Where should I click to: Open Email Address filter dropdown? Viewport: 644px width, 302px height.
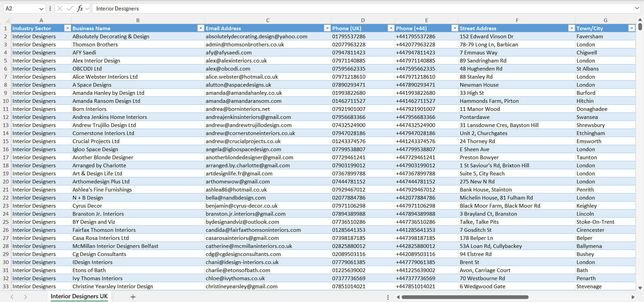tap(327, 28)
